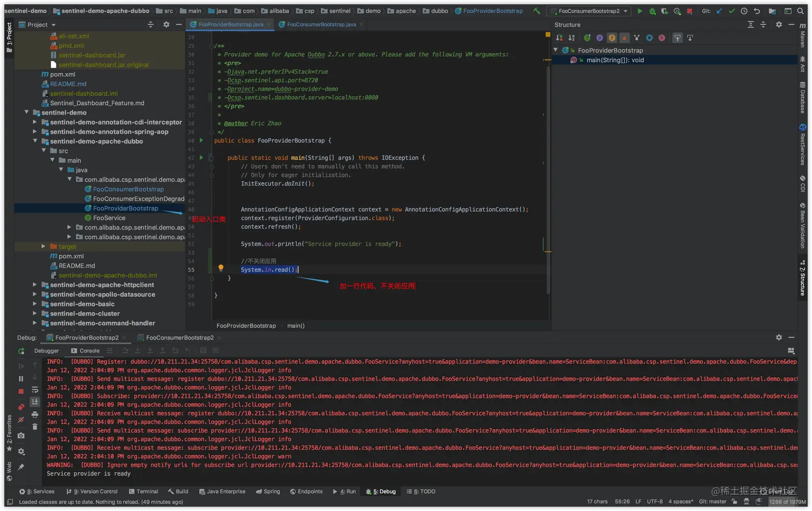Toggle Show Inherited in Structure
812x511 pixels.
click(x=587, y=38)
